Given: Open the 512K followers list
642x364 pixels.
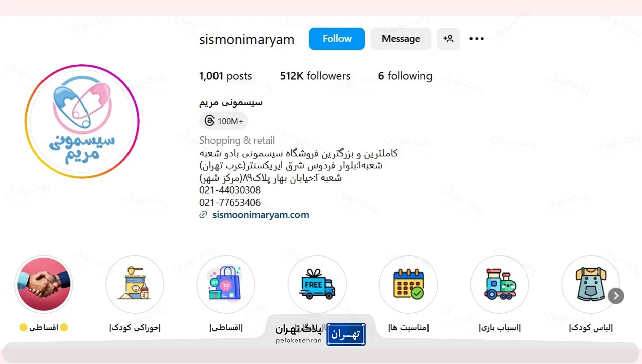Looking at the screenshot, I should pyautogui.click(x=315, y=76).
